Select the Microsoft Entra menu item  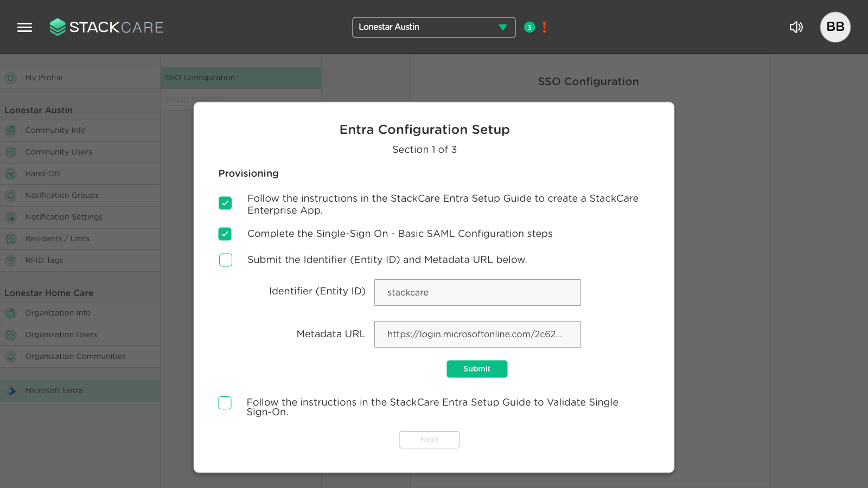(x=80, y=391)
